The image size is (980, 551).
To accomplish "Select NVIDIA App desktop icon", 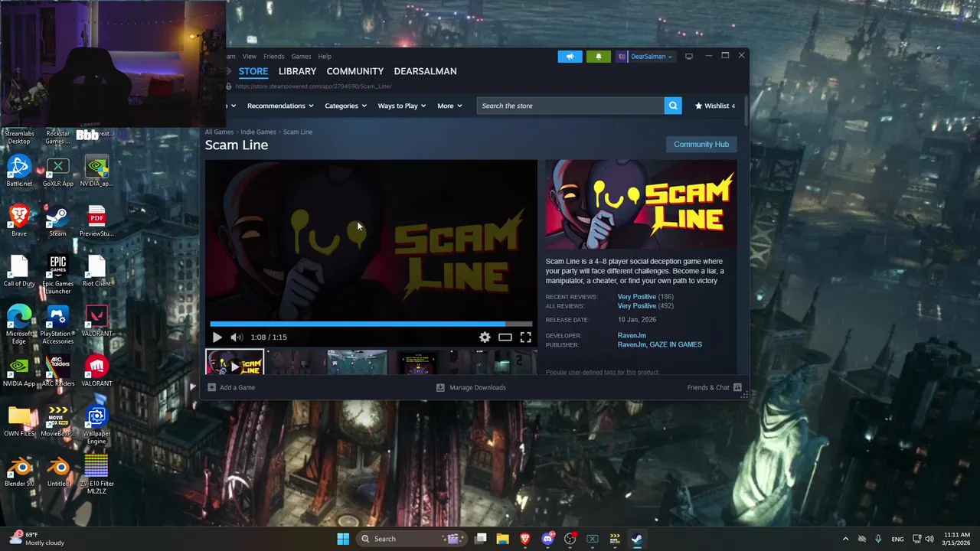I will [x=19, y=371].
